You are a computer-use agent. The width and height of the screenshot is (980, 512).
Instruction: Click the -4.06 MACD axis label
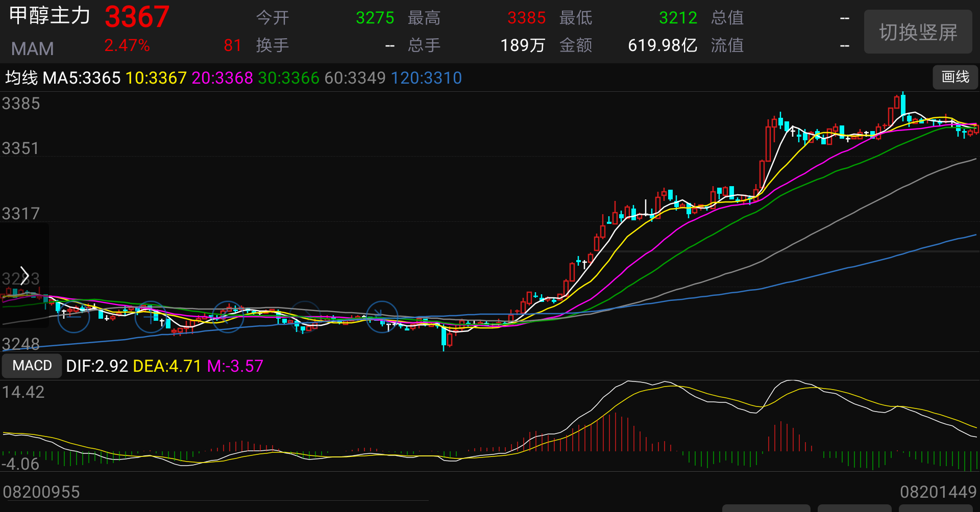[x=20, y=464]
